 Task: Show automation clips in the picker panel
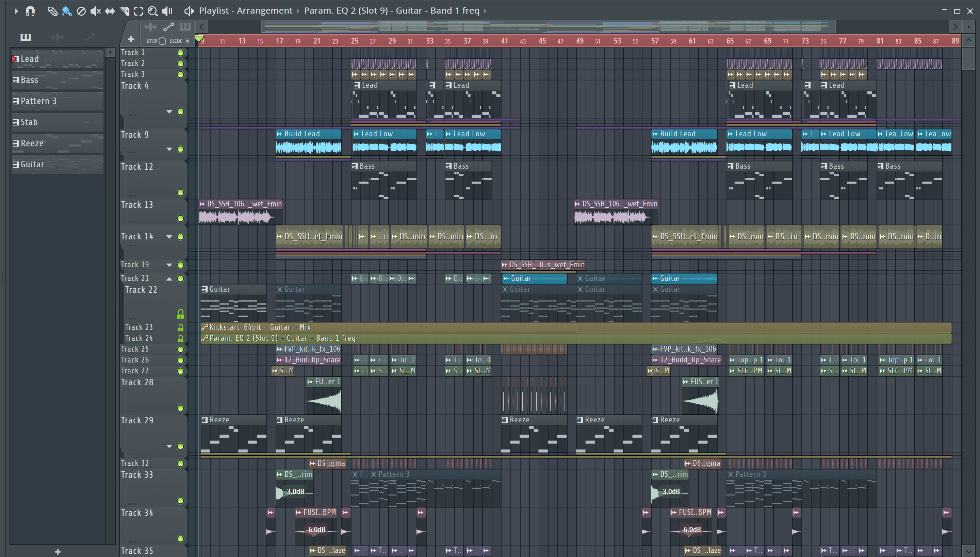(89, 37)
